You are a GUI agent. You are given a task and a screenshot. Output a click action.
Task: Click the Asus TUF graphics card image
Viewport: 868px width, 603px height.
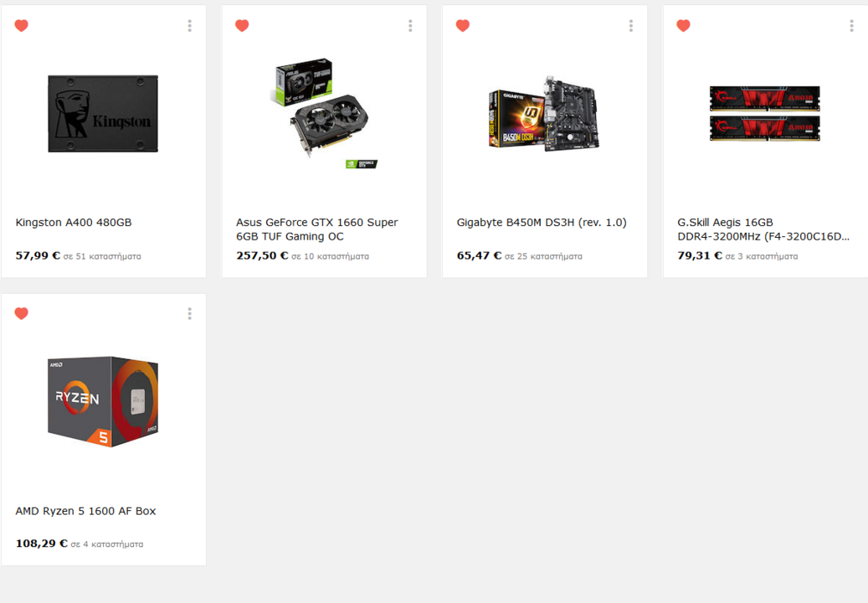[x=324, y=114]
